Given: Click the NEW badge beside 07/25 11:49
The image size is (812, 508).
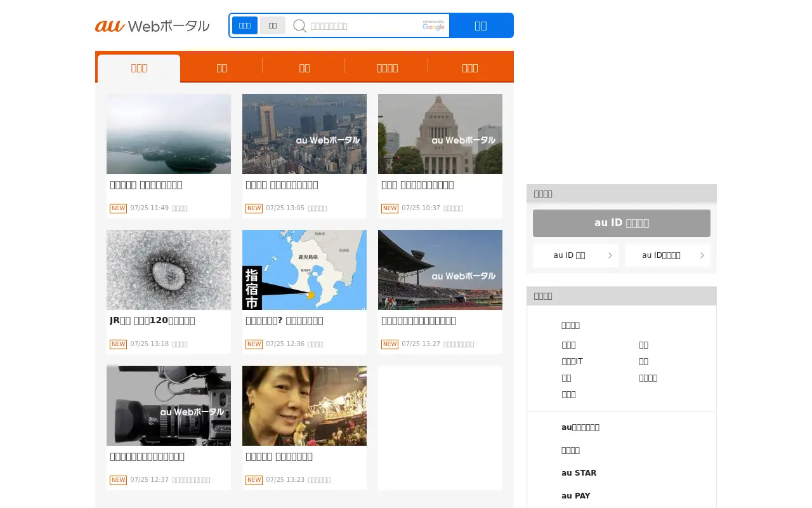Looking at the screenshot, I should point(118,208).
